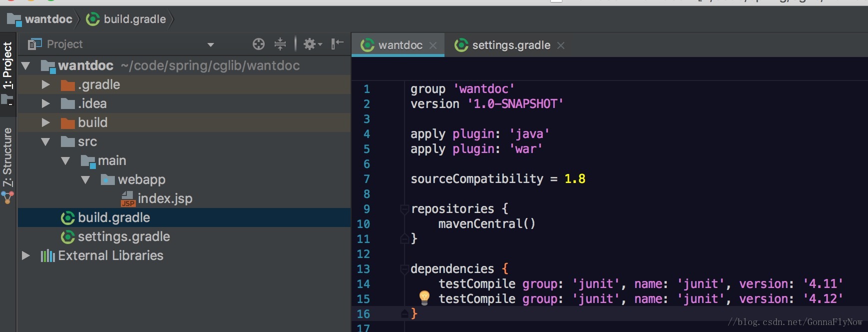Click line number 14 in gutter
The width and height of the screenshot is (868, 332).
(363, 284)
